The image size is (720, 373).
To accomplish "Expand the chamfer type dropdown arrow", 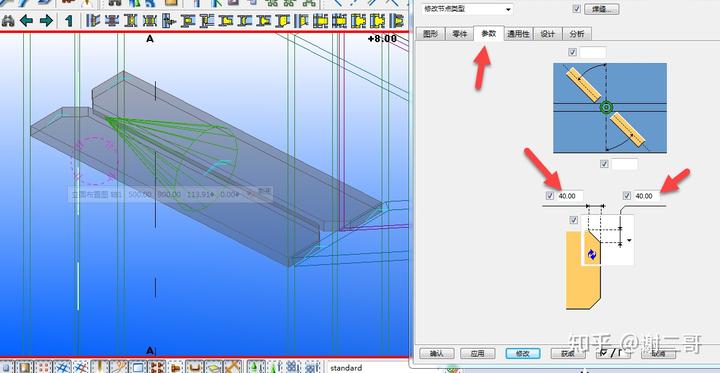I will click(629, 240).
